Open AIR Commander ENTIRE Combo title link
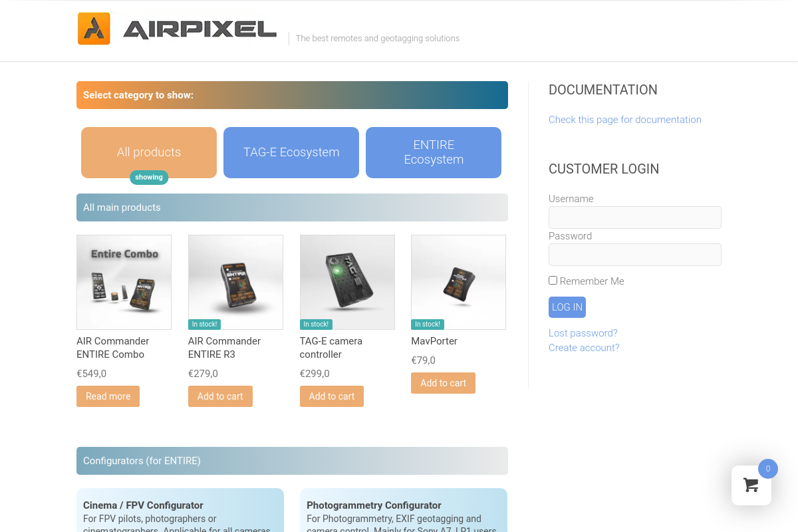 [113, 348]
